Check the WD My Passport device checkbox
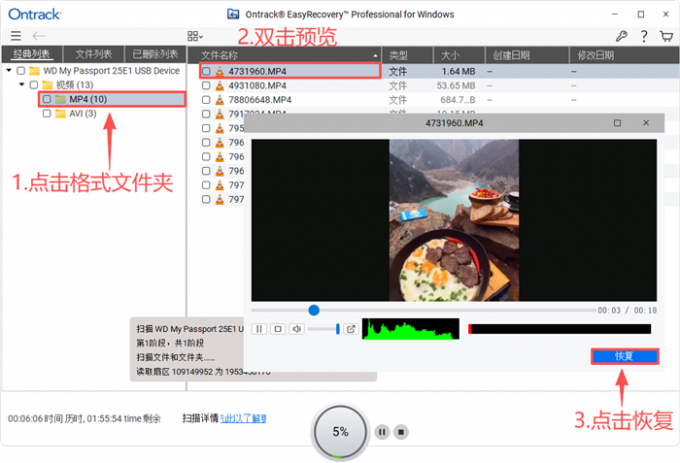This screenshot has height=463, width=680. pos(21,71)
